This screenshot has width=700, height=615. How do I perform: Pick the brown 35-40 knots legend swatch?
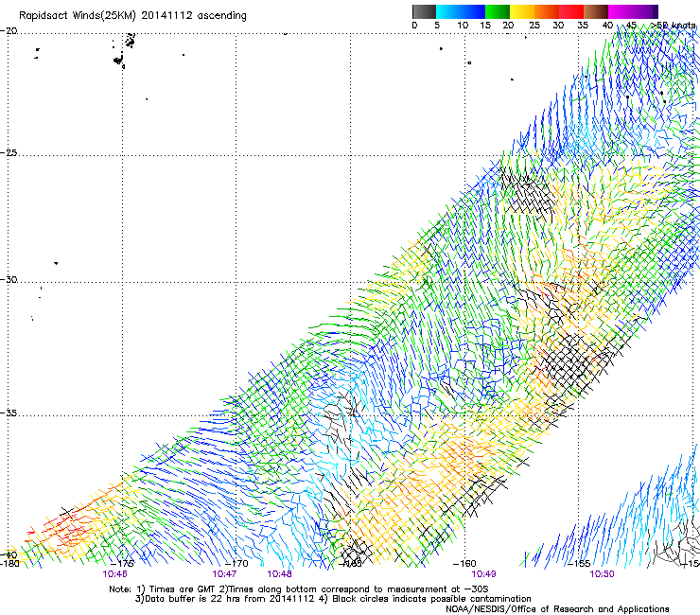(596, 11)
